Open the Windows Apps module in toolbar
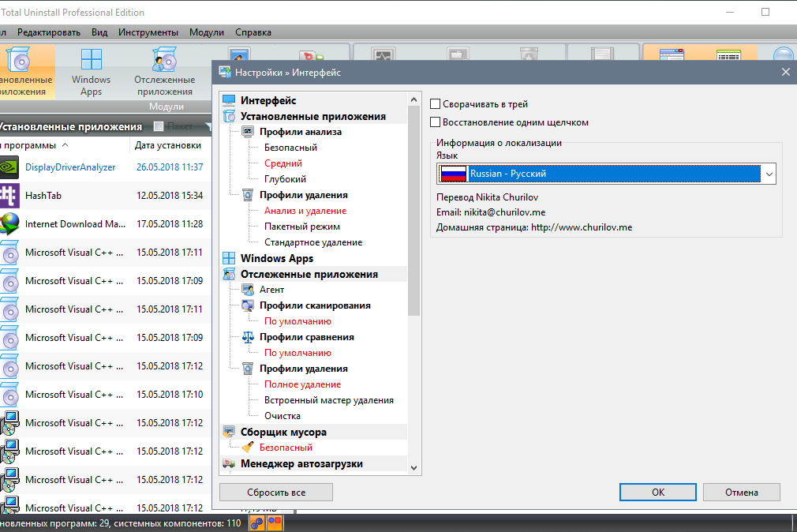This screenshot has height=532, width=797. [x=91, y=72]
